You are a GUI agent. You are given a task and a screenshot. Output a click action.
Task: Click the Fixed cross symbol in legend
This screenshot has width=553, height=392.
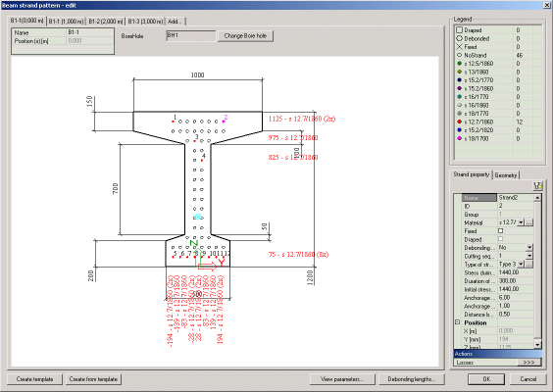459,47
